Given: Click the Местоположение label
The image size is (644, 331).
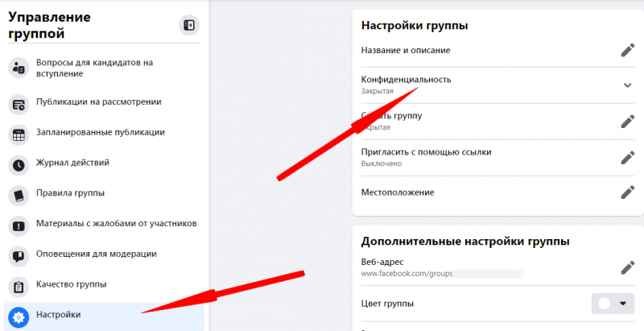Looking at the screenshot, I should (x=398, y=192).
